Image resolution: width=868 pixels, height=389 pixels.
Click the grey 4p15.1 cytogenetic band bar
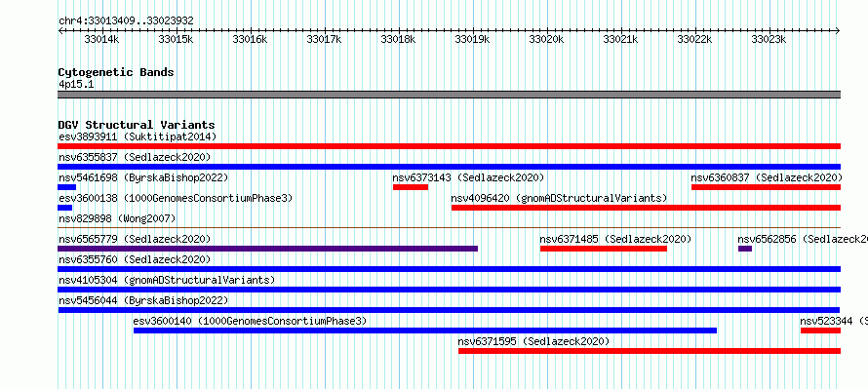[x=449, y=95]
